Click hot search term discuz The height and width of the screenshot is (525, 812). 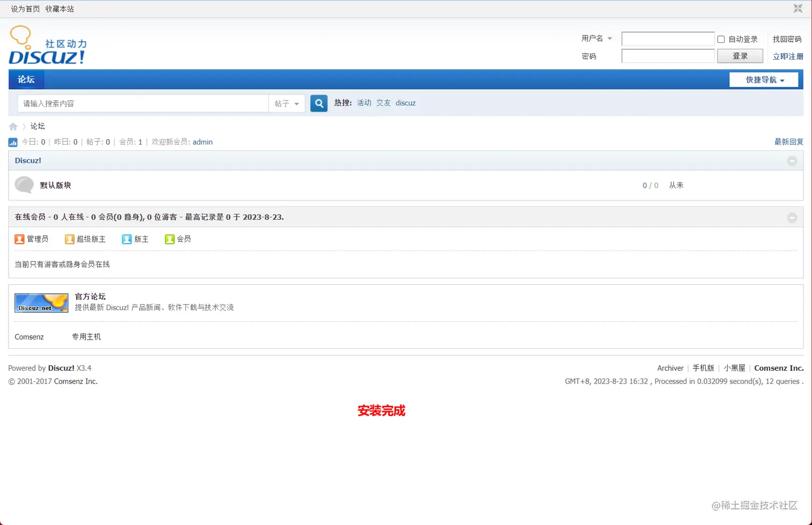click(405, 103)
